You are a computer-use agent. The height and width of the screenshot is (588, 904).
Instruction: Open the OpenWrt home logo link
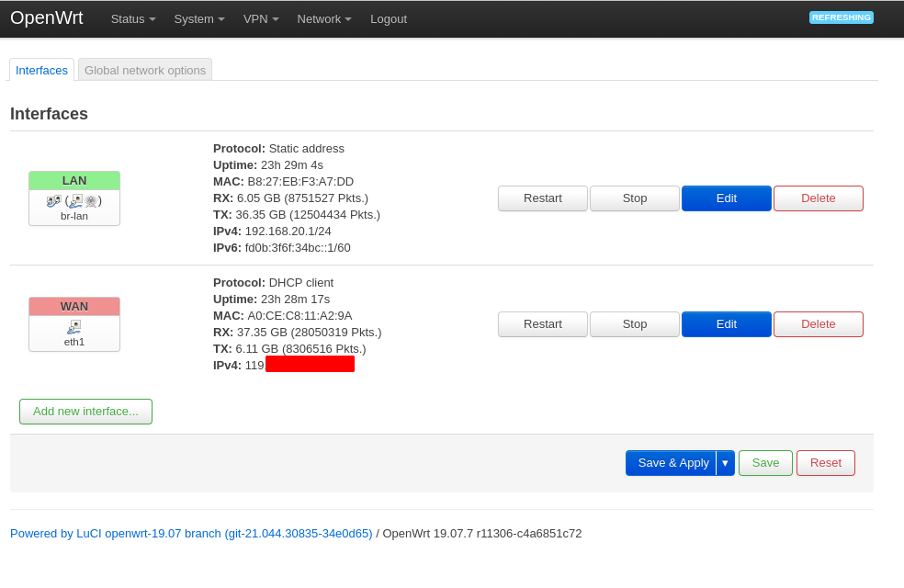point(47,17)
